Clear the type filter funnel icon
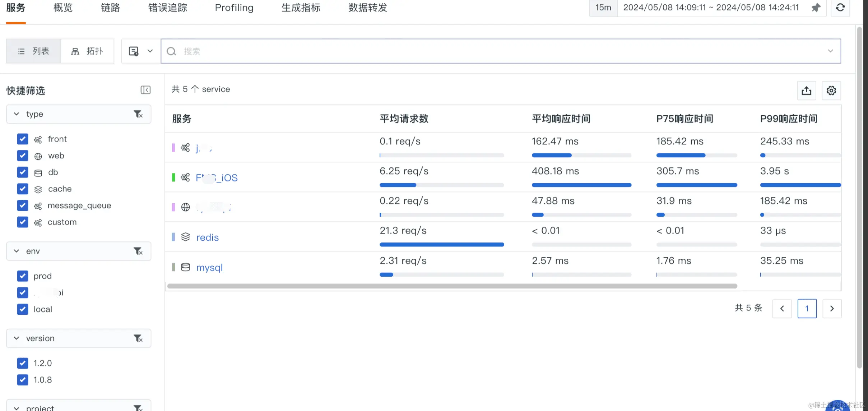Viewport: 868px width, 411px height. coord(138,114)
